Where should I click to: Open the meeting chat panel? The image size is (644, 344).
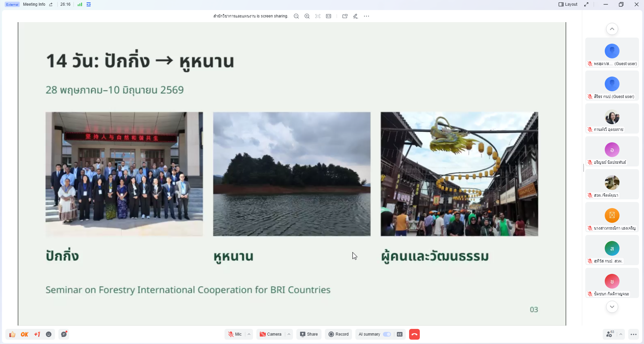tap(64, 334)
